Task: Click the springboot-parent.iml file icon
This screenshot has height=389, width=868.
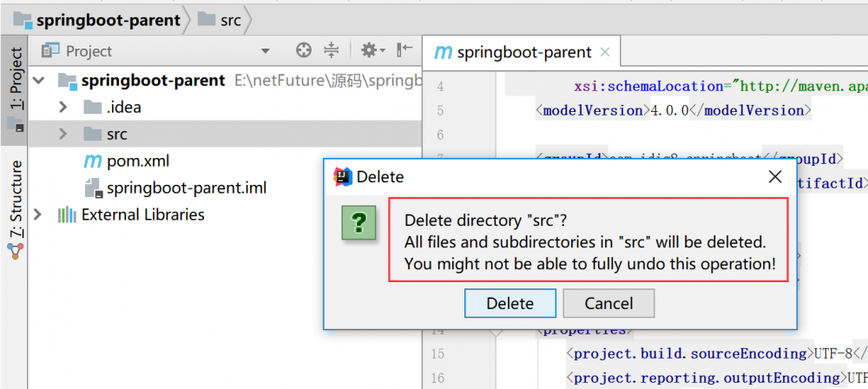Action: click(92, 188)
